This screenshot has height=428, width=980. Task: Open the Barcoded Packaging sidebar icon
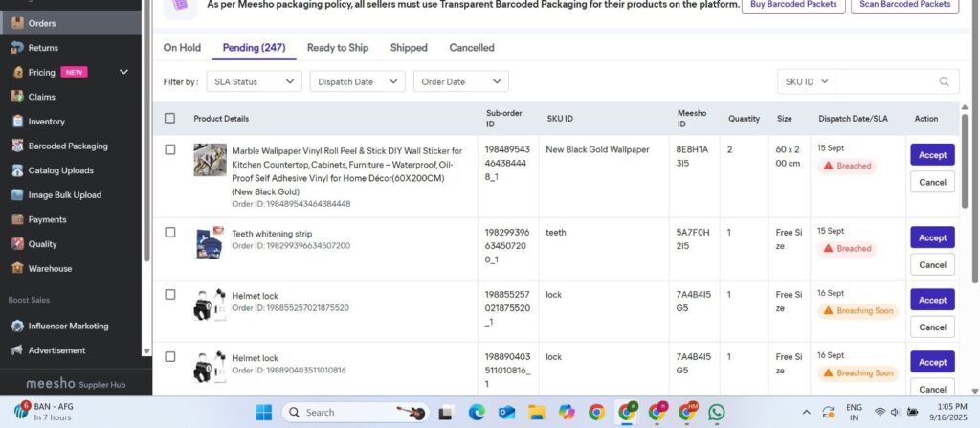(17, 146)
